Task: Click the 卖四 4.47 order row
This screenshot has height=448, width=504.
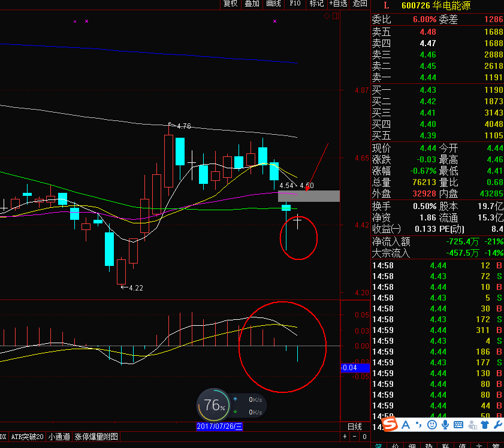Action: point(437,43)
